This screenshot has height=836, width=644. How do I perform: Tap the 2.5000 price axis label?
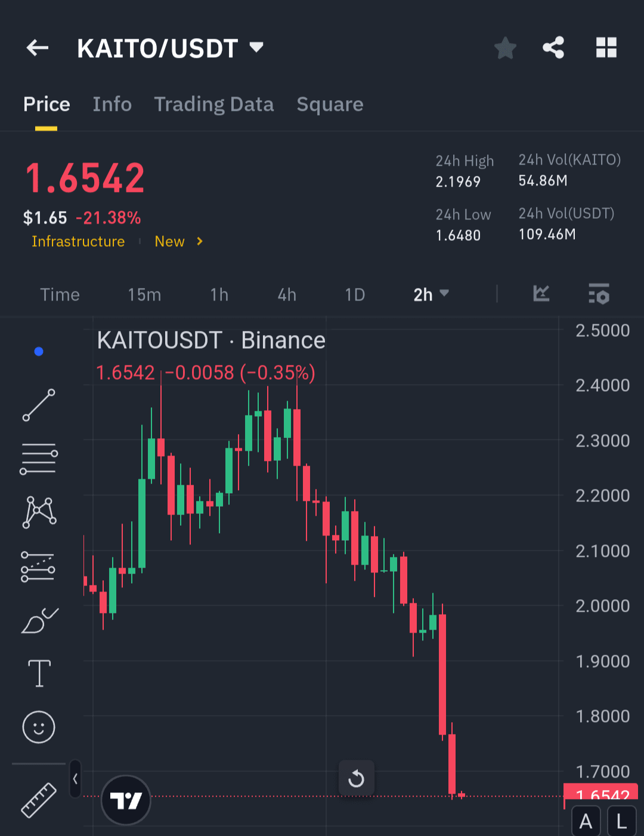tap(602, 330)
